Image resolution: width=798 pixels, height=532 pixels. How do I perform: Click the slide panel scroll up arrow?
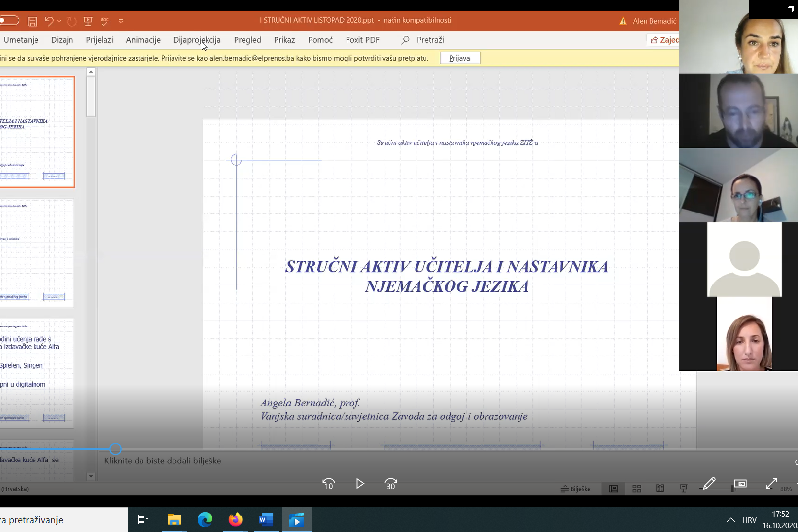91,72
